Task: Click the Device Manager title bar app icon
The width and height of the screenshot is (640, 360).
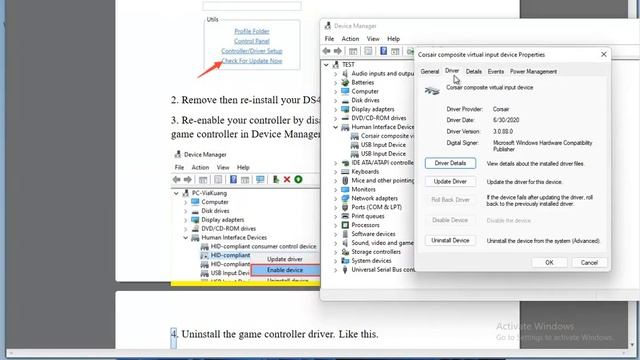Action: pyautogui.click(x=327, y=26)
